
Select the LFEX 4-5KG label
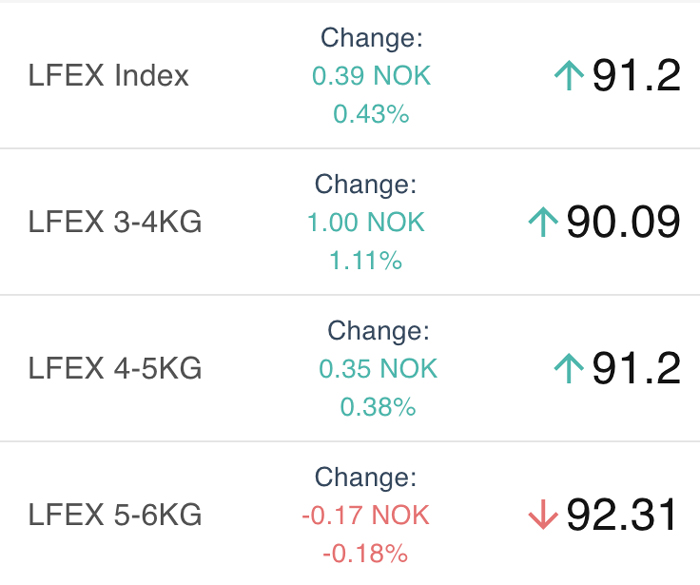pos(115,368)
